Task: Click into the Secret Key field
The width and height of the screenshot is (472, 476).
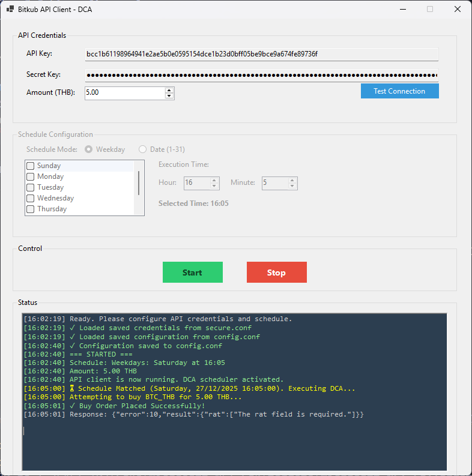Action: 261,76
